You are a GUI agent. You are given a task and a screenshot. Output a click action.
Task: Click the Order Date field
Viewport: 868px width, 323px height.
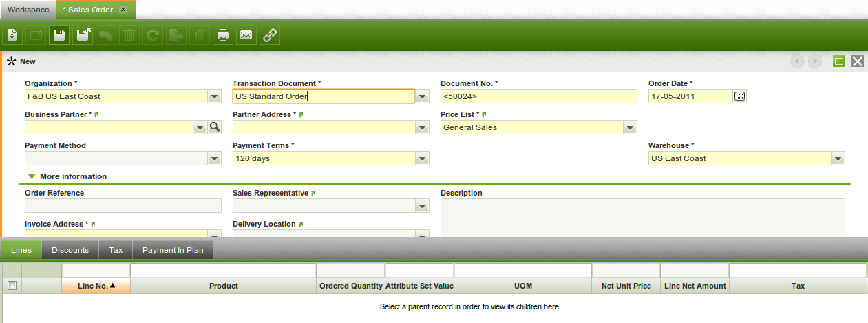pyautogui.click(x=690, y=96)
